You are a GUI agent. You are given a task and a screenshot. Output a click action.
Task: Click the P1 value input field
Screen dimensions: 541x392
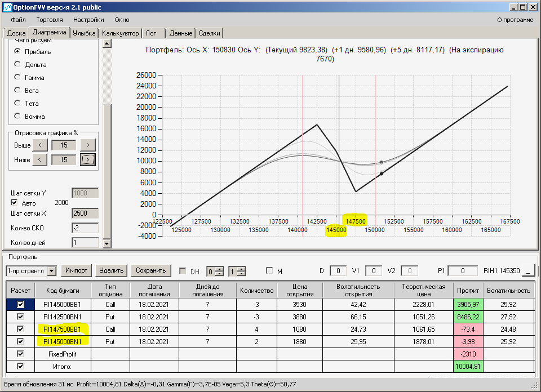click(462, 271)
